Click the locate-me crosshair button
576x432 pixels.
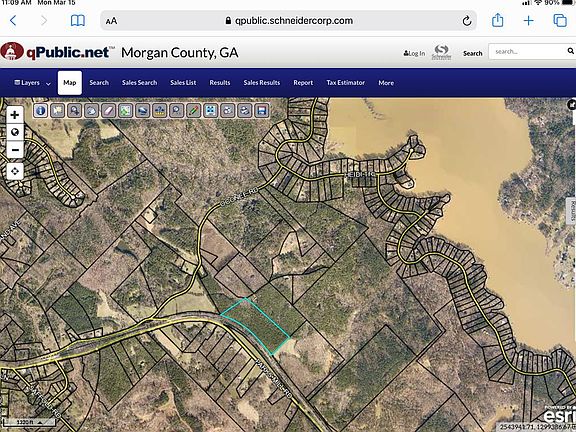click(15, 171)
